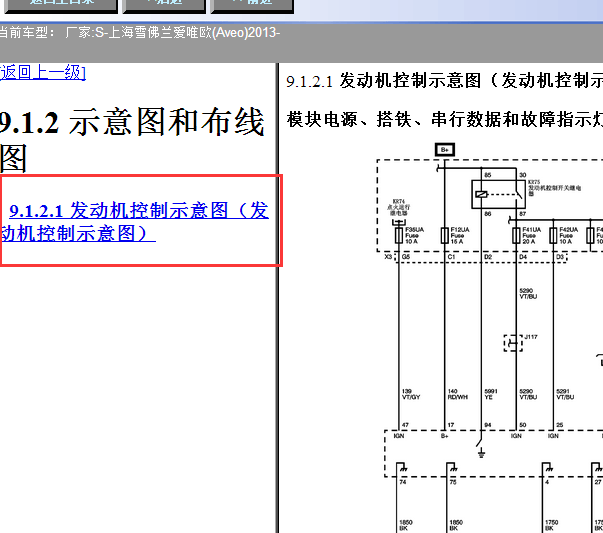Click the 模块电源、搭铁、串行数据 subtitle
Screen dimensions: 603x533
point(445,119)
